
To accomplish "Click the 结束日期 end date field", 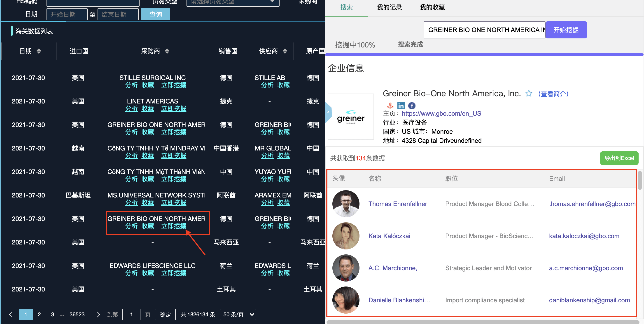I will (x=118, y=14).
